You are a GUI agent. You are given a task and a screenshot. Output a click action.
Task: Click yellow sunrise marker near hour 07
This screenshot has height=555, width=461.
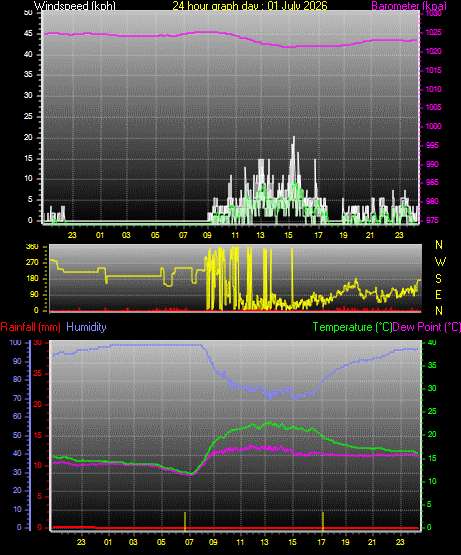185,521
